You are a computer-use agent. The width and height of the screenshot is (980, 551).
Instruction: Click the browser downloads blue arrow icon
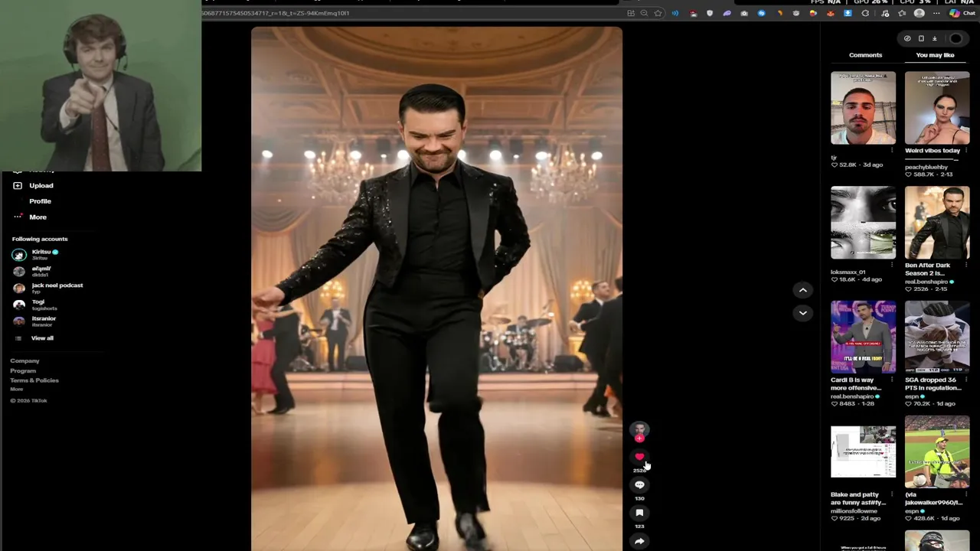coord(848,13)
